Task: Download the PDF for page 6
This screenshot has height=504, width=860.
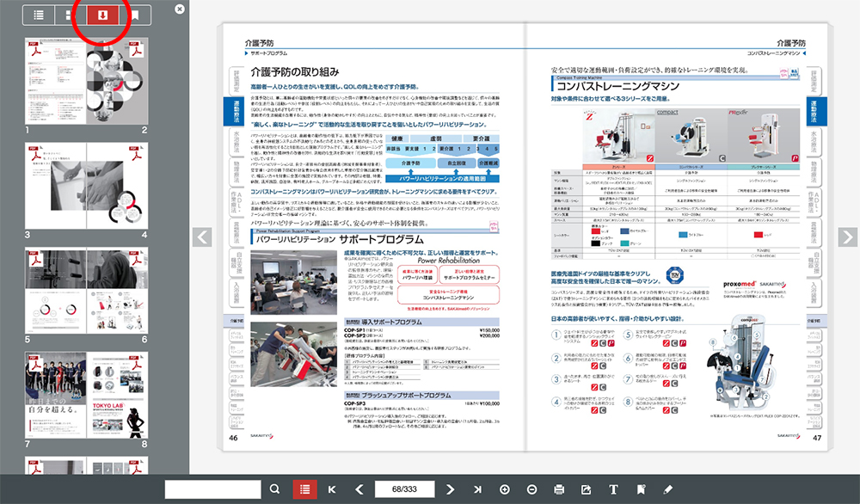Action: 135,259
